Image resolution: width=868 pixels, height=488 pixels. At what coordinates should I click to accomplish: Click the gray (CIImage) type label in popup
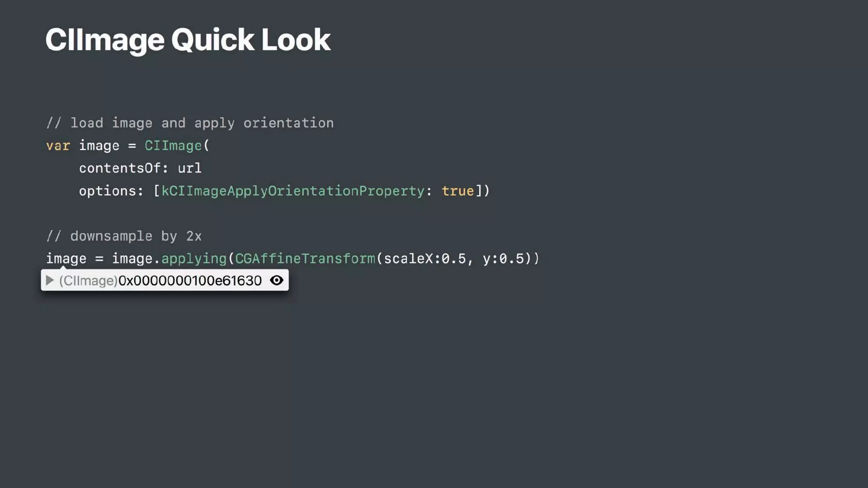click(x=88, y=280)
